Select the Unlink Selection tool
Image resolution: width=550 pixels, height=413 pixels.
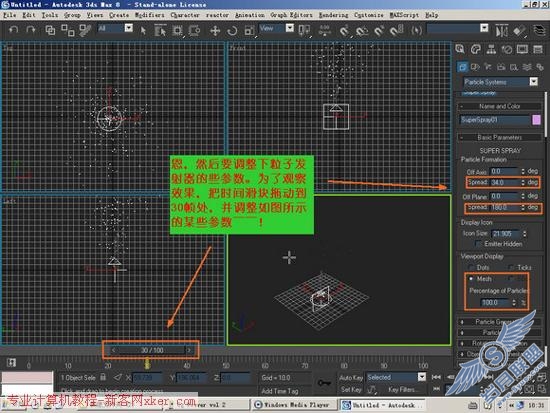click(x=68, y=30)
